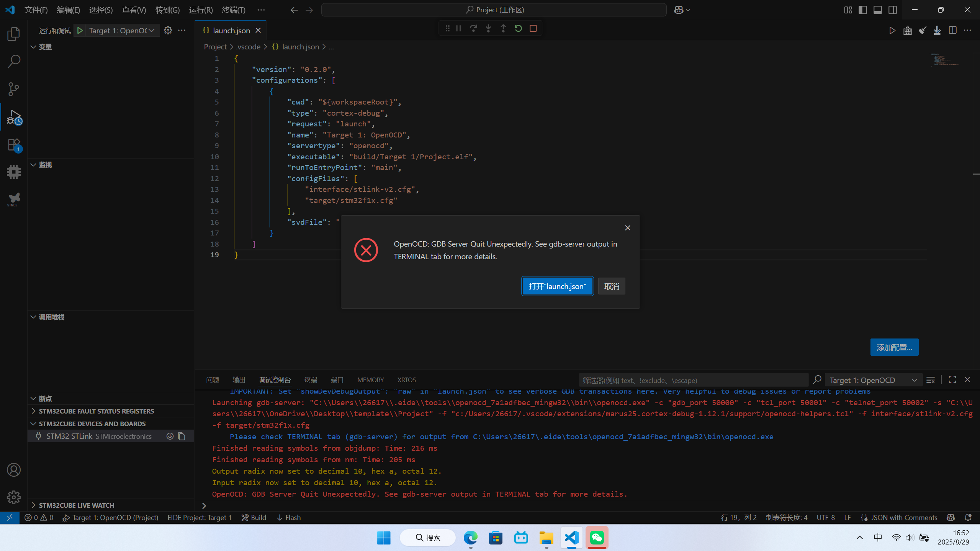Step over in debug toolbar
980x551 pixels.
tap(473, 28)
